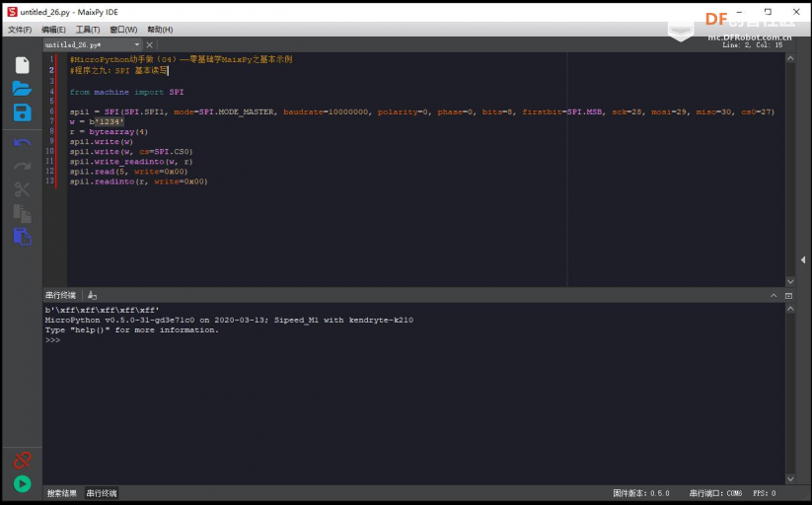
Task: Maximize the serial terminal panel
Action: coord(788,296)
